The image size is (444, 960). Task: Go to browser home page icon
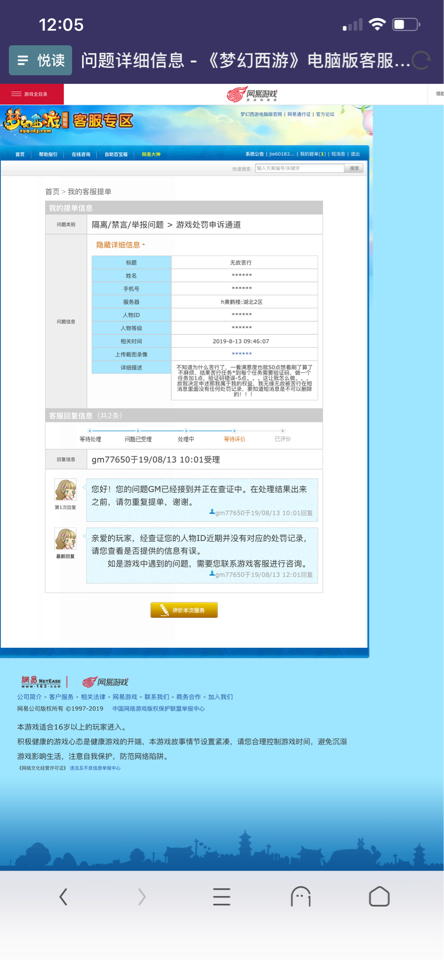click(x=379, y=897)
